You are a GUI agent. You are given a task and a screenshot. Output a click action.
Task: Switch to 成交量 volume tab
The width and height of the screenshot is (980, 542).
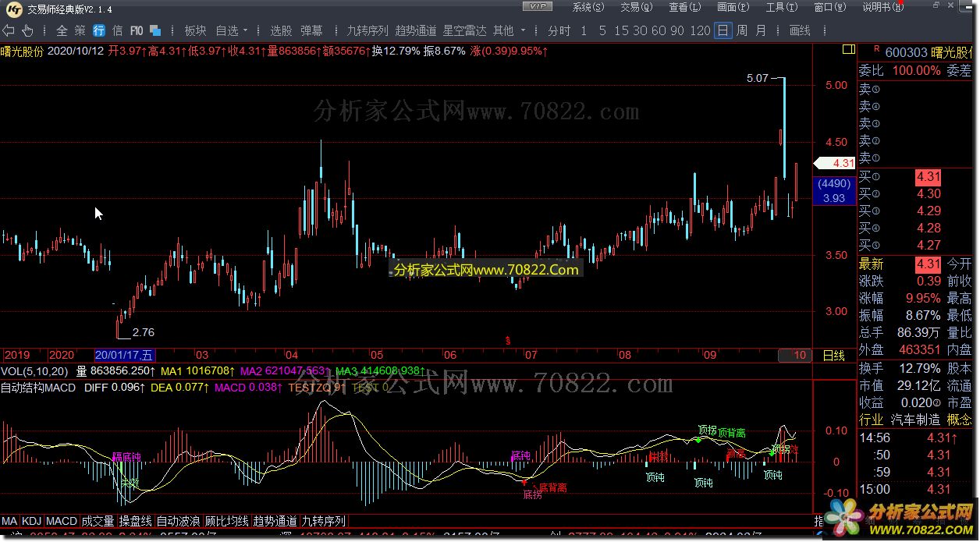pos(98,521)
